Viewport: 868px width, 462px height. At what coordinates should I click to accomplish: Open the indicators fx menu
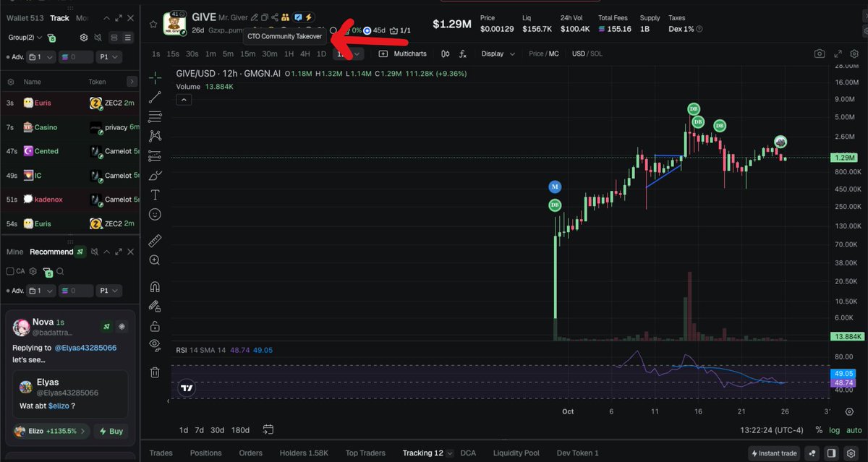point(463,54)
